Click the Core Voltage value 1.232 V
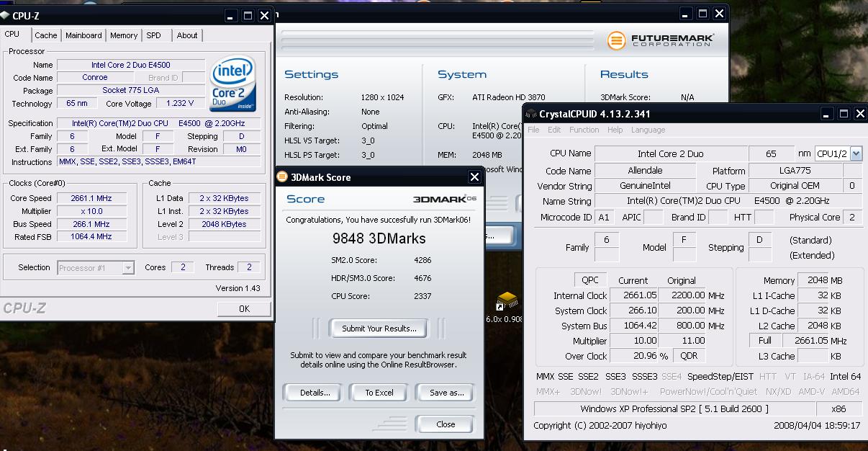The height and width of the screenshot is (451, 868). pyautogui.click(x=181, y=104)
